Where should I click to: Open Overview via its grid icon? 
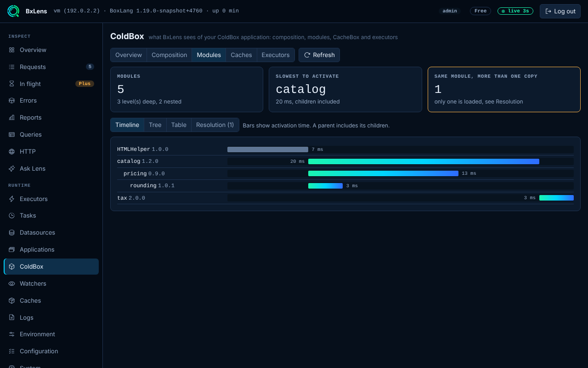(x=12, y=50)
